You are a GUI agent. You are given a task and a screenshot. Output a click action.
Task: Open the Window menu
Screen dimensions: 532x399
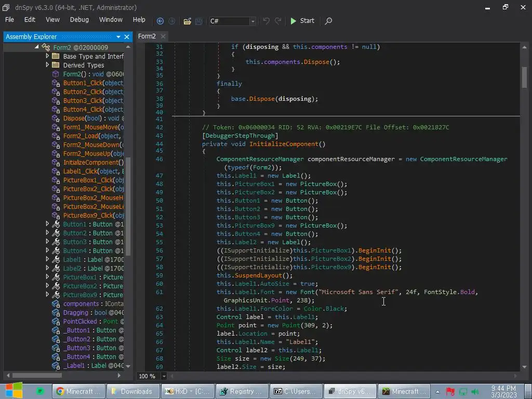(x=111, y=20)
